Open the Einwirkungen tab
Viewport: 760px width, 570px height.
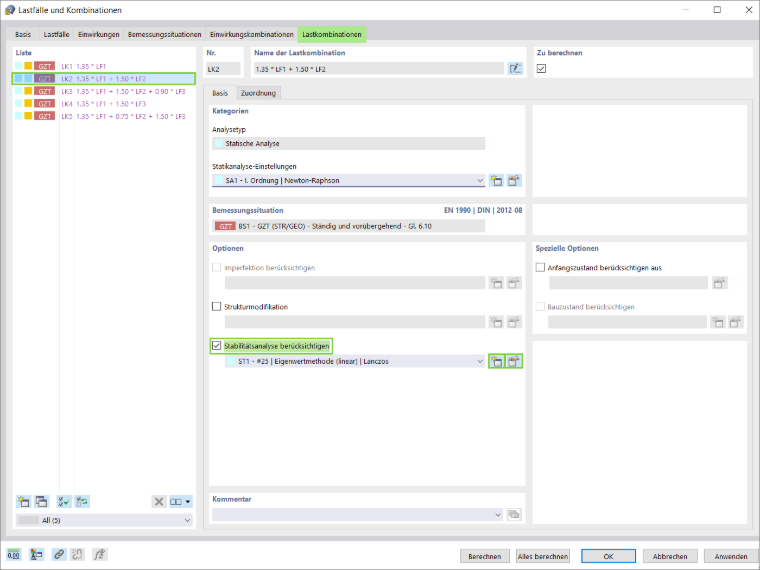tap(98, 34)
